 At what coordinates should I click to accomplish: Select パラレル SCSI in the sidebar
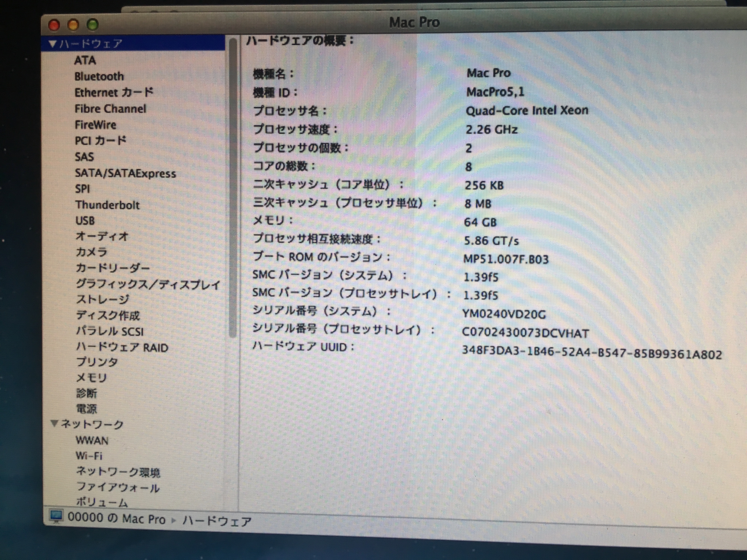(x=110, y=331)
